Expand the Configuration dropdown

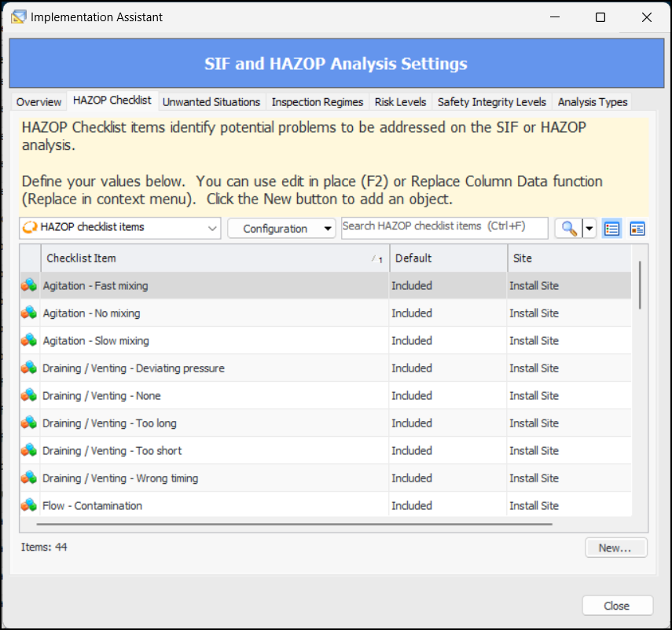tap(281, 229)
